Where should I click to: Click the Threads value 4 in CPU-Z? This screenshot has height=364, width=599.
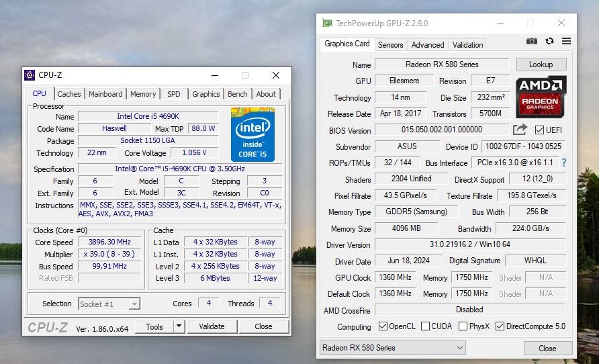[270, 303]
